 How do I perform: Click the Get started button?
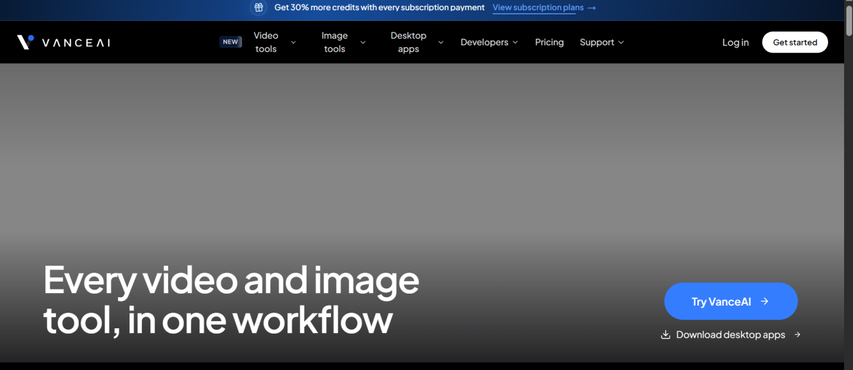(x=795, y=42)
